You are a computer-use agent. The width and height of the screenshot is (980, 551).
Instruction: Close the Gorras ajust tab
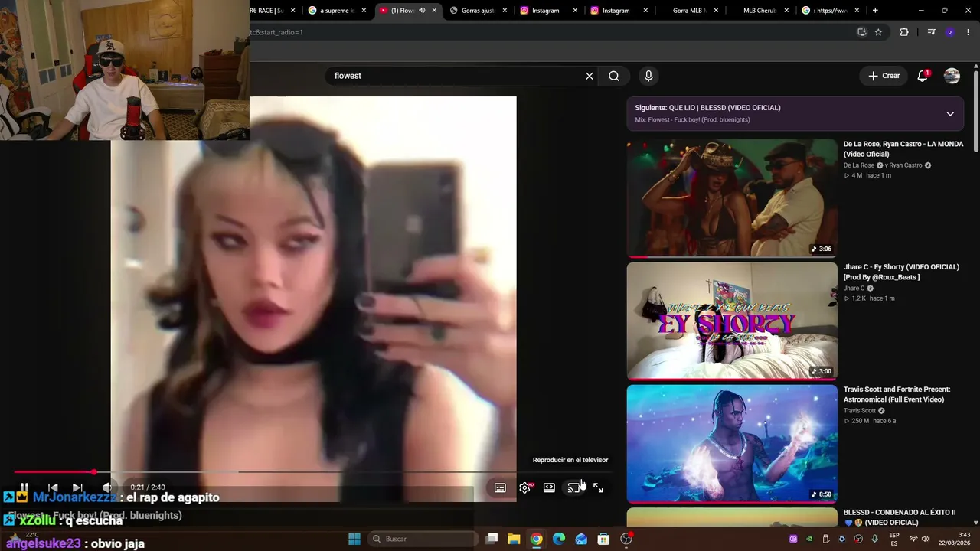tap(505, 11)
